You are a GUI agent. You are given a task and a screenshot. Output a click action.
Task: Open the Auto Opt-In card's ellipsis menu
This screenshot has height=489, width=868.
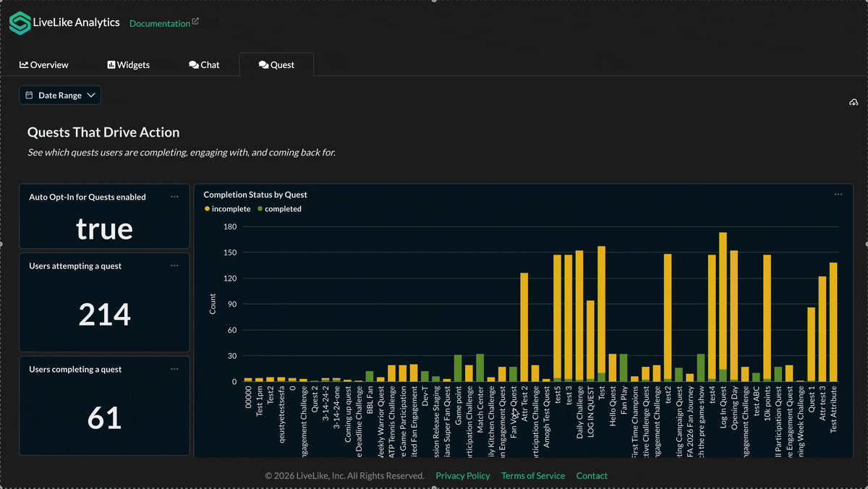pyautogui.click(x=174, y=197)
